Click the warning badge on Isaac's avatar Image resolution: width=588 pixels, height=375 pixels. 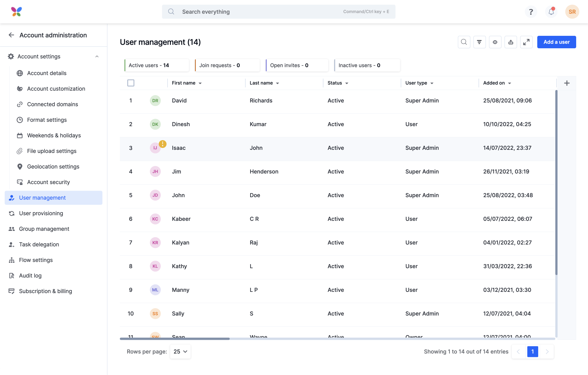coord(162,144)
